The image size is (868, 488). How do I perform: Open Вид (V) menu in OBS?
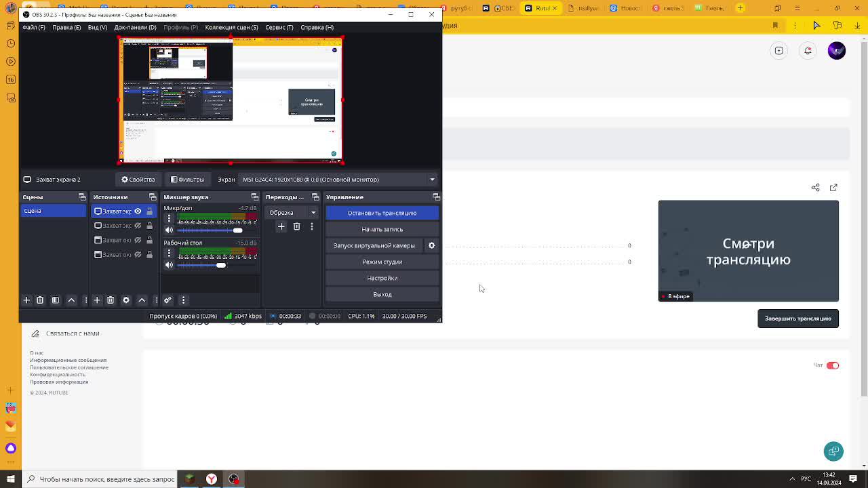pyautogui.click(x=98, y=28)
